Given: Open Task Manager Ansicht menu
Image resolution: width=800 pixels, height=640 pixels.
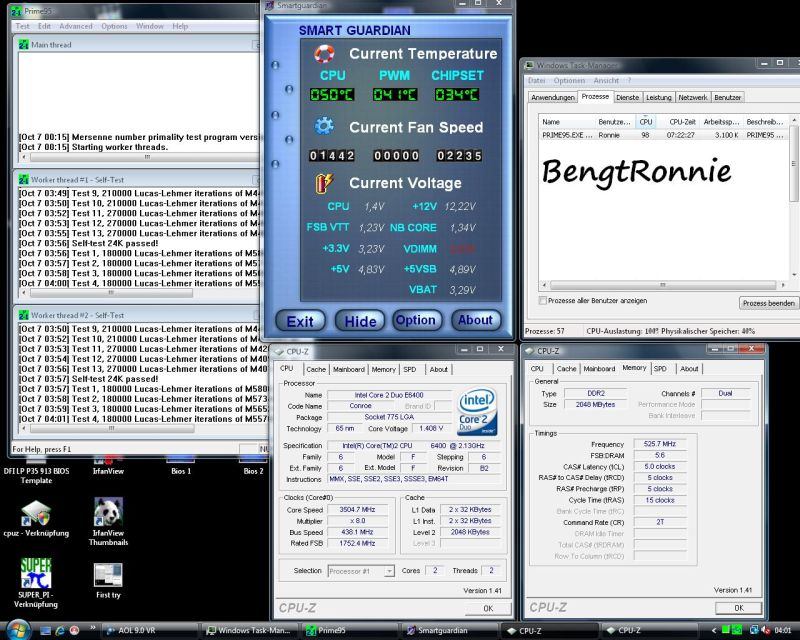Looking at the screenshot, I should (606, 81).
